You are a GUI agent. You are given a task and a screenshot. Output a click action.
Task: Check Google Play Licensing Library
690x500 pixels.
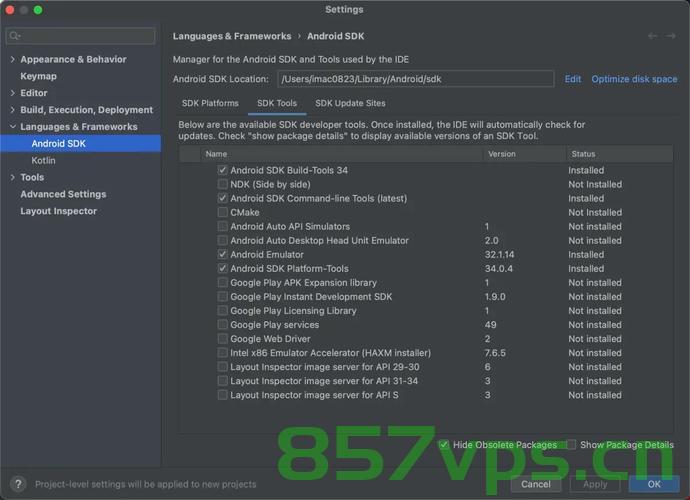pyautogui.click(x=223, y=311)
